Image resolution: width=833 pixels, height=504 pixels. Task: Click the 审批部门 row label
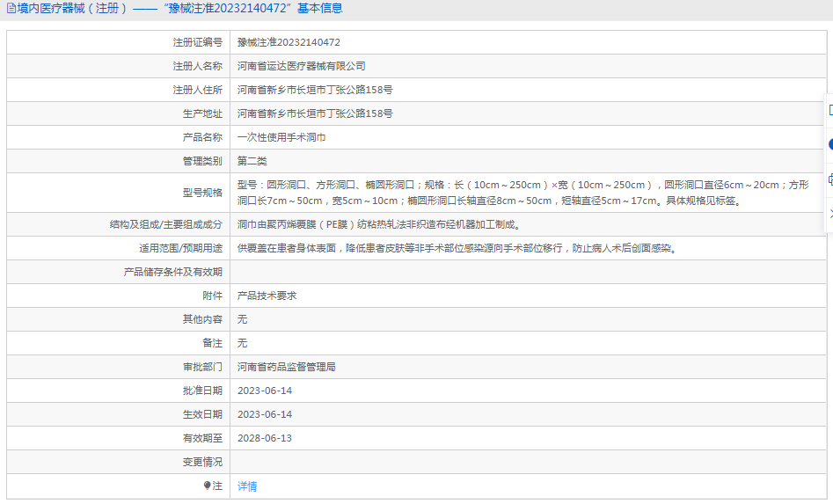(x=202, y=367)
